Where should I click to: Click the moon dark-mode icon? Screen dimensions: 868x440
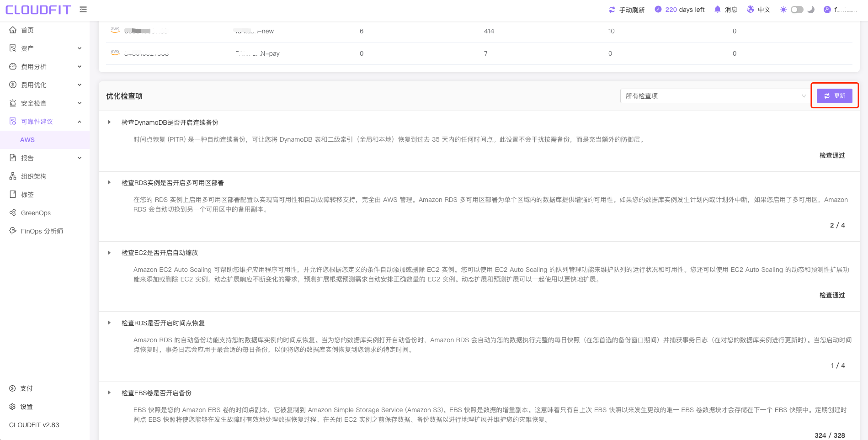[811, 10]
